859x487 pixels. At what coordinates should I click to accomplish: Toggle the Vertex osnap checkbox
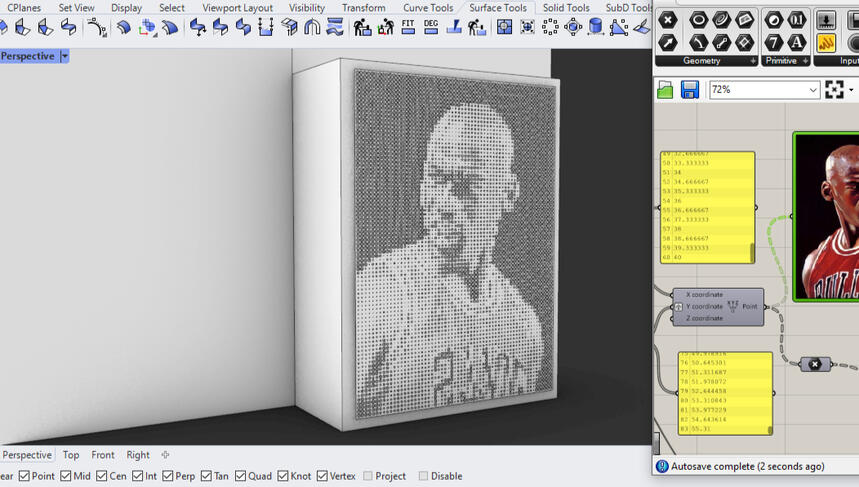point(322,476)
